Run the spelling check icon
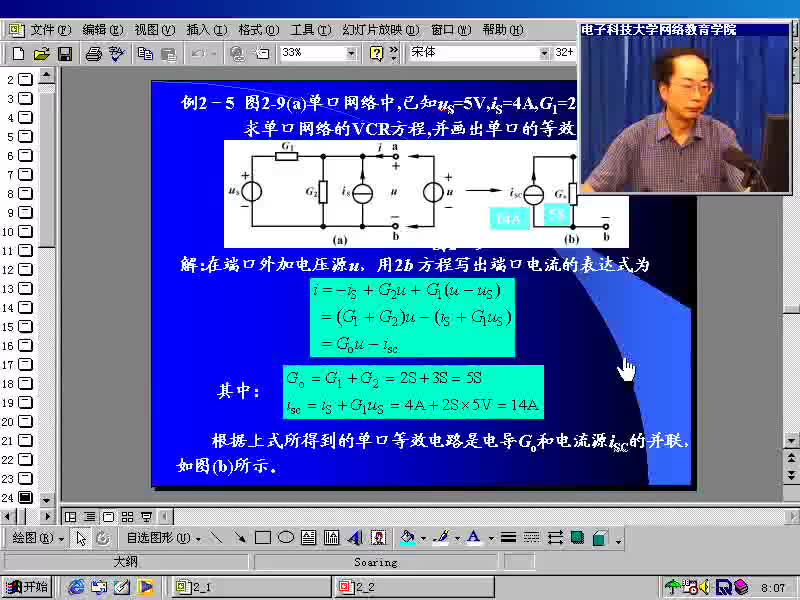 point(117,53)
